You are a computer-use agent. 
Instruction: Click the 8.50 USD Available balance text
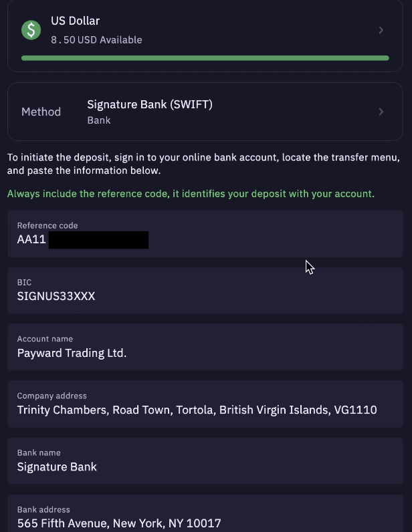[x=96, y=40]
